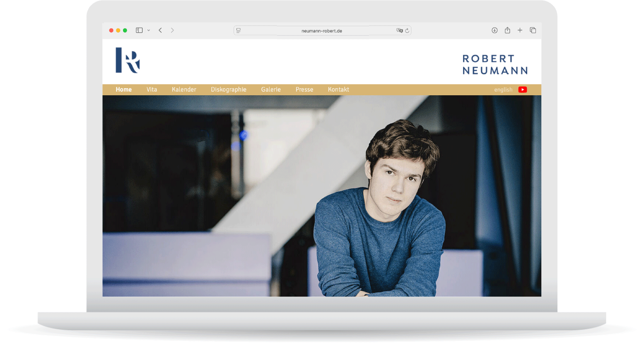Show the tab overview
644x343 pixels.
(533, 30)
